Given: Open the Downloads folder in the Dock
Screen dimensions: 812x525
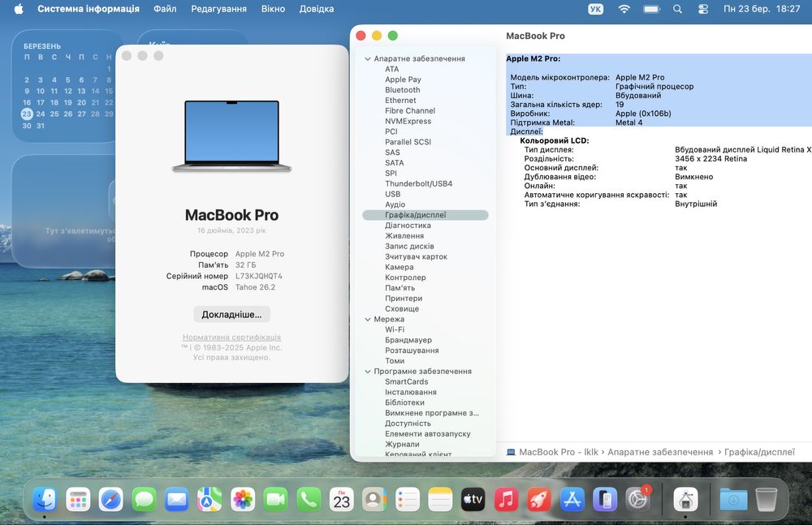Looking at the screenshot, I should click(x=733, y=500).
